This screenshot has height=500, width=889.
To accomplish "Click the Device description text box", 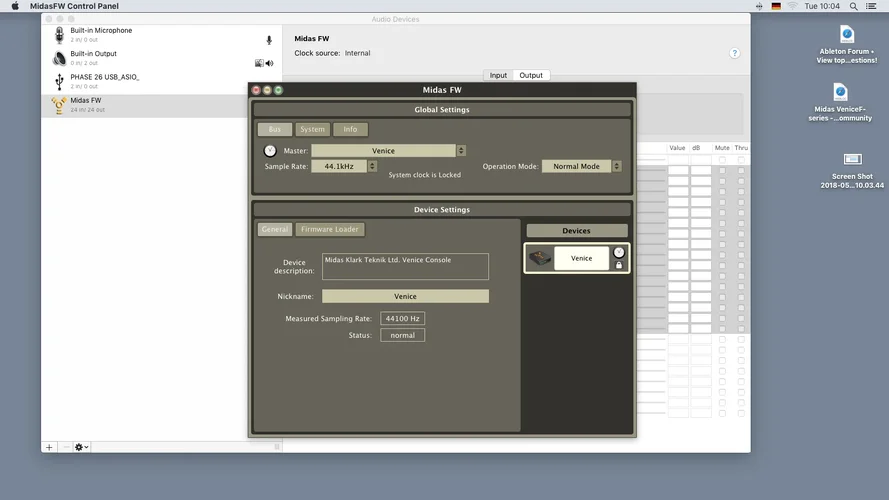I will [405, 266].
